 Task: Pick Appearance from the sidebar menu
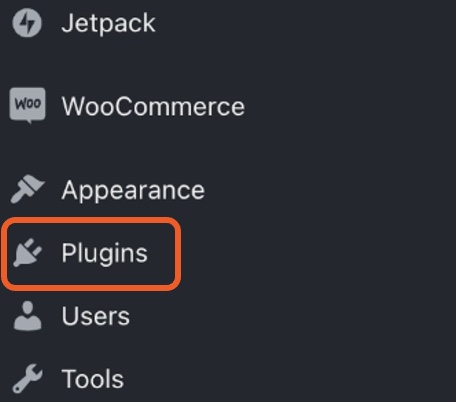pyautogui.click(x=107, y=189)
